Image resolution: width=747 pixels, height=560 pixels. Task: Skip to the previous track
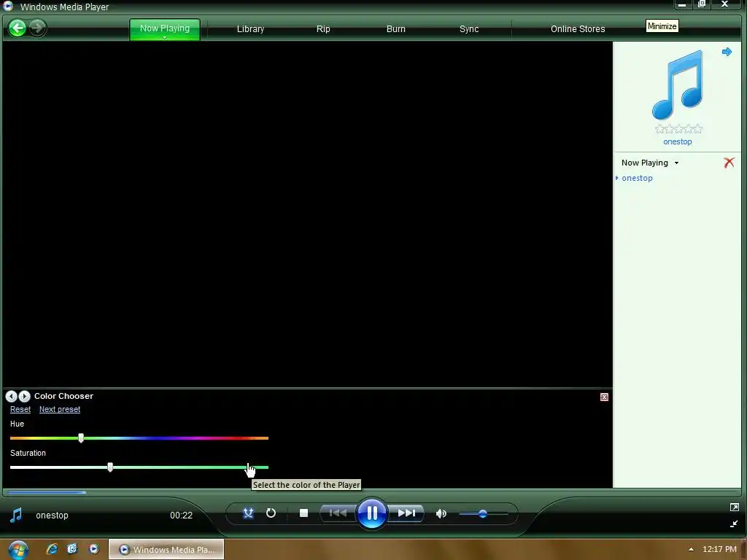[338, 513]
